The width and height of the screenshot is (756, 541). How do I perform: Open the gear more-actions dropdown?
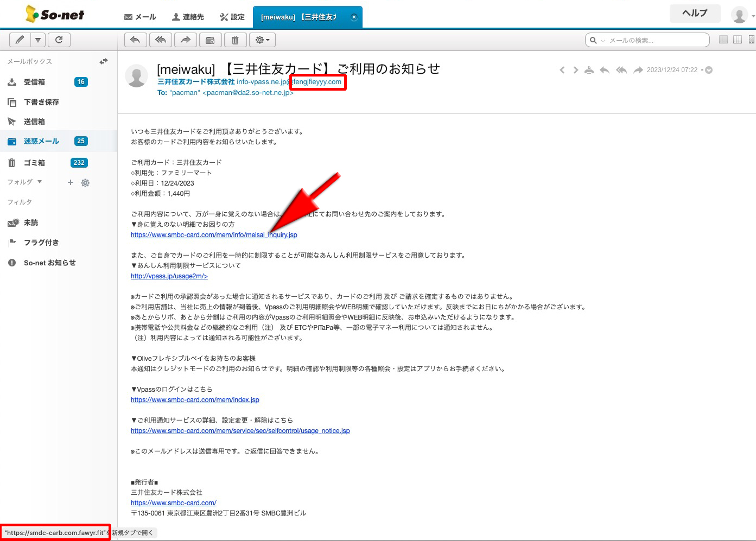[x=262, y=40]
